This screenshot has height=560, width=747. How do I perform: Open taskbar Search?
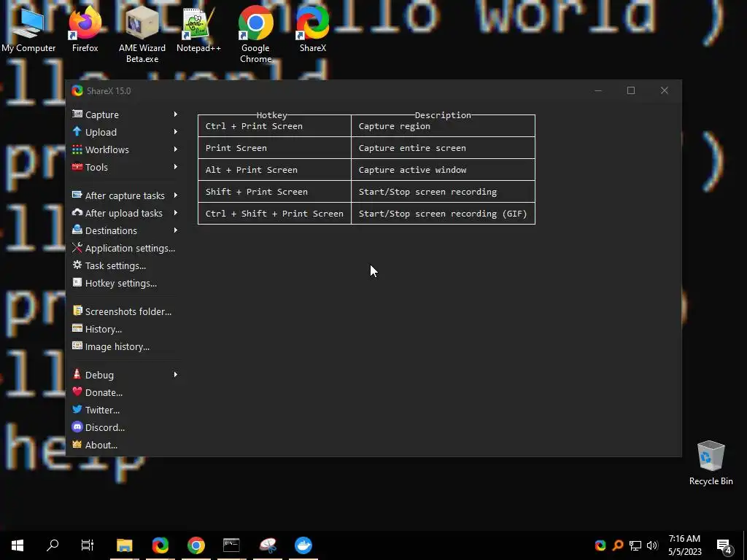pos(53,545)
